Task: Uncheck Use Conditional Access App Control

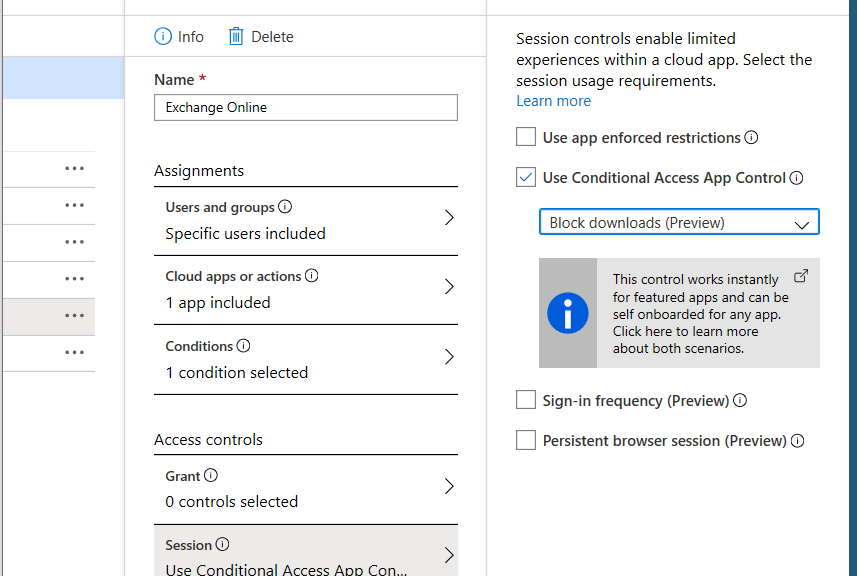Action: click(526, 177)
